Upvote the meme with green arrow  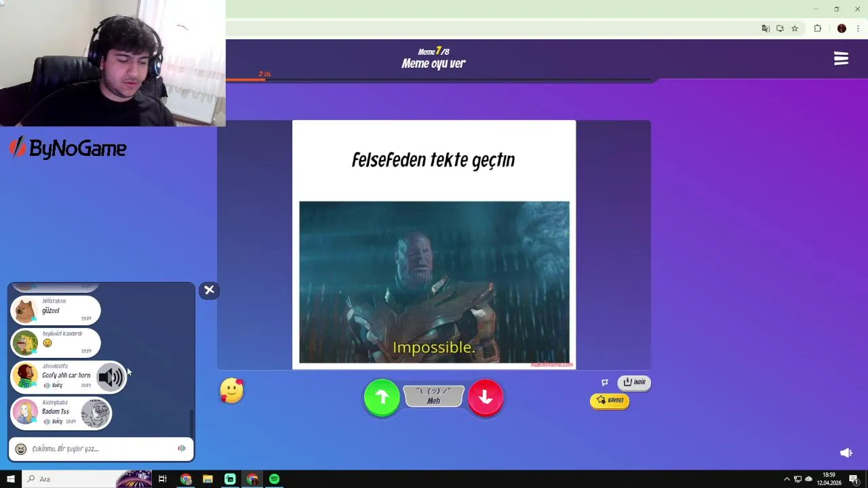click(x=382, y=398)
